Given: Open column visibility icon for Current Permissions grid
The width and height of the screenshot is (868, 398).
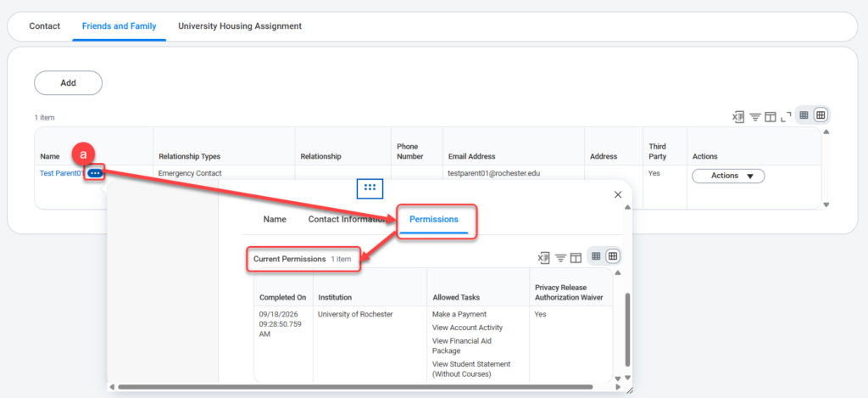Looking at the screenshot, I should point(576,258).
